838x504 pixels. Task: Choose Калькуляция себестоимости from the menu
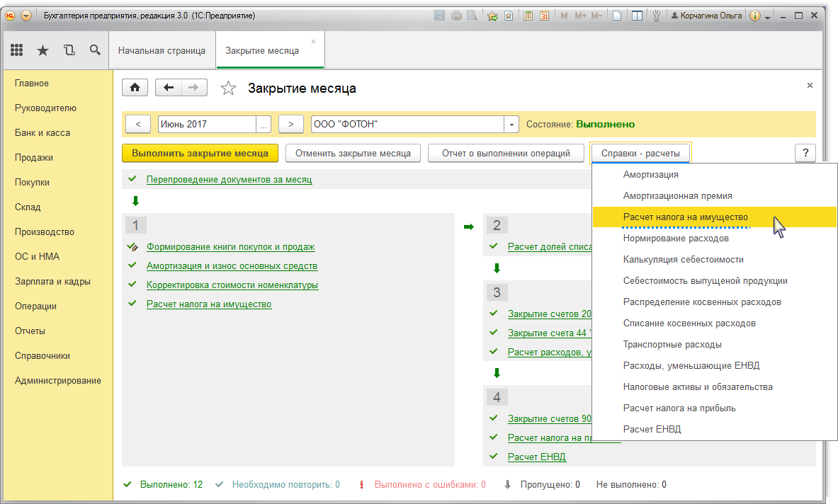683,260
